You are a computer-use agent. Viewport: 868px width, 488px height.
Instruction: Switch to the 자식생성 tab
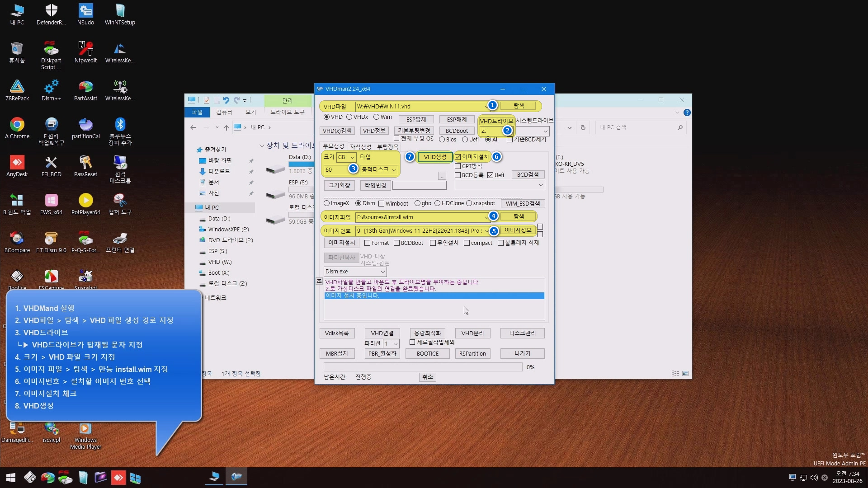pos(360,146)
